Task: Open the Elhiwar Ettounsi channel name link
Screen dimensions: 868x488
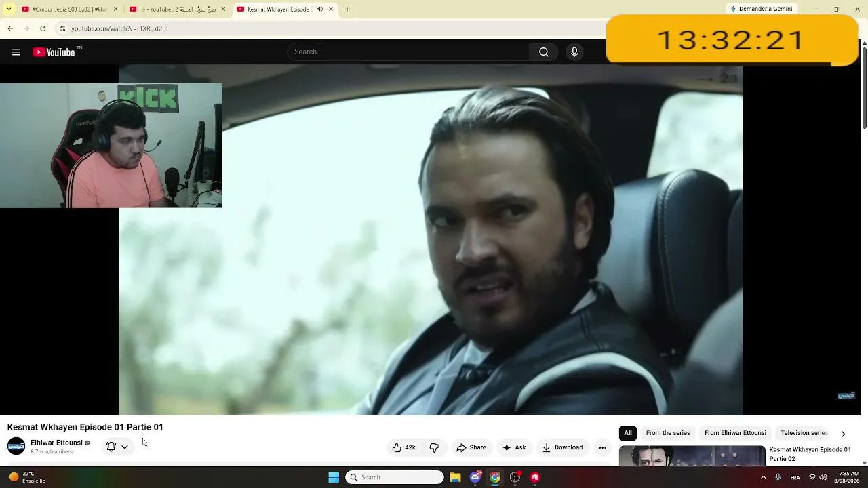Action: tap(56, 443)
